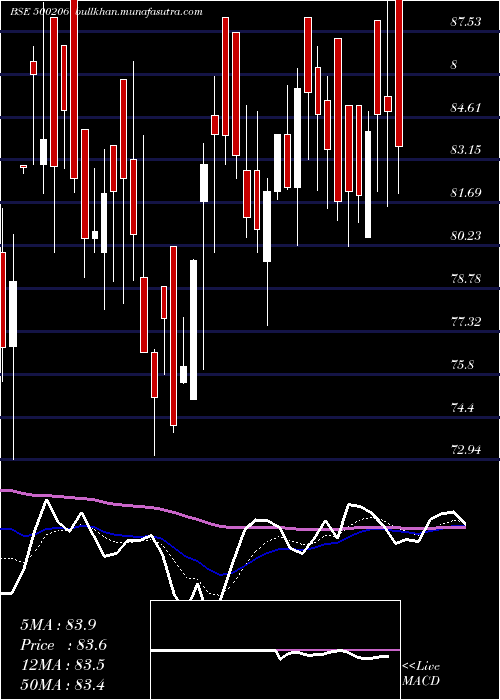Click the 50MA : 83.4 readout
Screen dimensions: 500x700
click(62, 684)
